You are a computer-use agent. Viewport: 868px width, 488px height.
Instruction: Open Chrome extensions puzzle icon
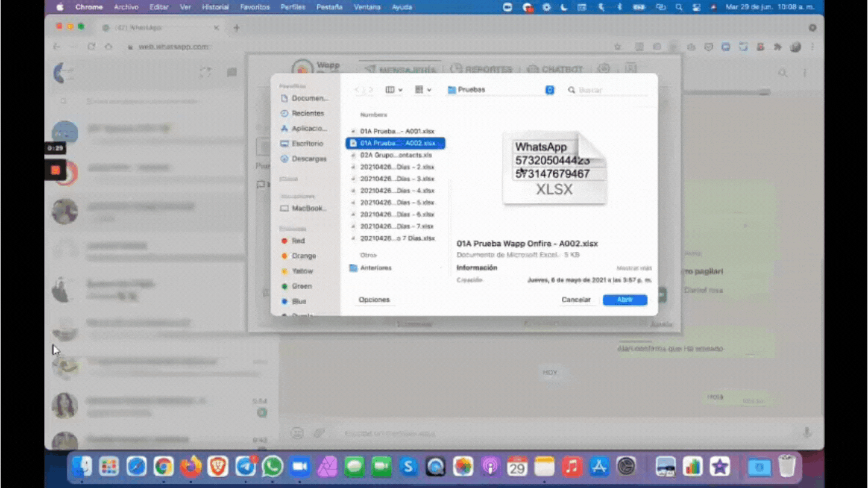[778, 46]
